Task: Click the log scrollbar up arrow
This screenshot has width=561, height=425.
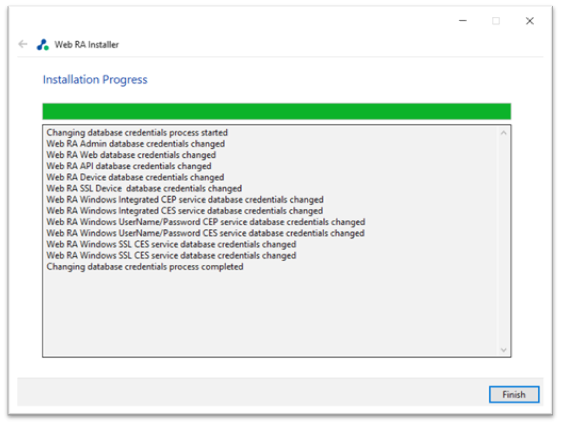Action: pyautogui.click(x=503, y=133)
